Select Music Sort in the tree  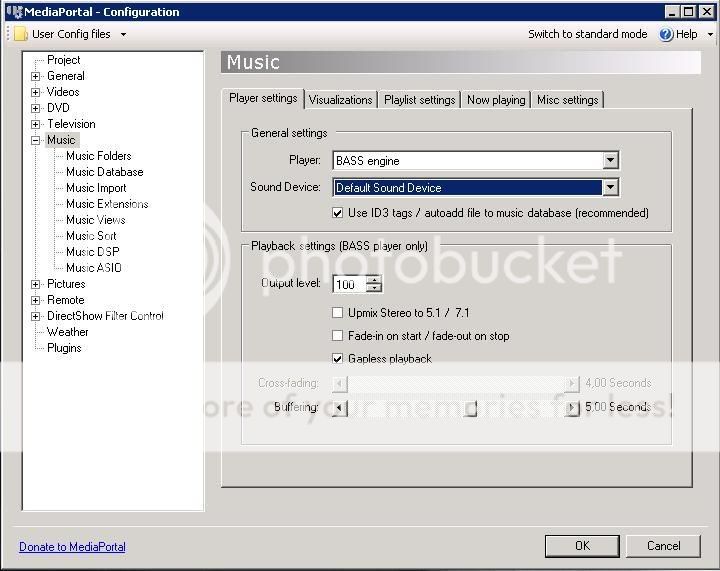point(91,236)
